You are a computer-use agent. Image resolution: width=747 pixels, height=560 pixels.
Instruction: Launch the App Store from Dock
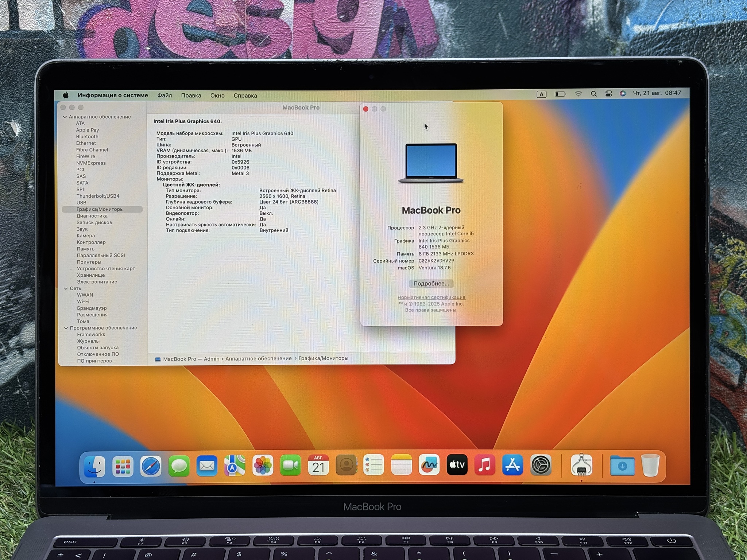512,465
